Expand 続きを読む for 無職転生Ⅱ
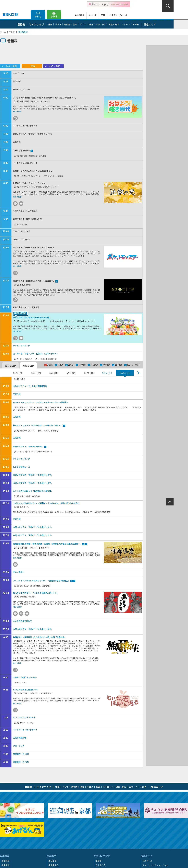 (x=17, y=663)
